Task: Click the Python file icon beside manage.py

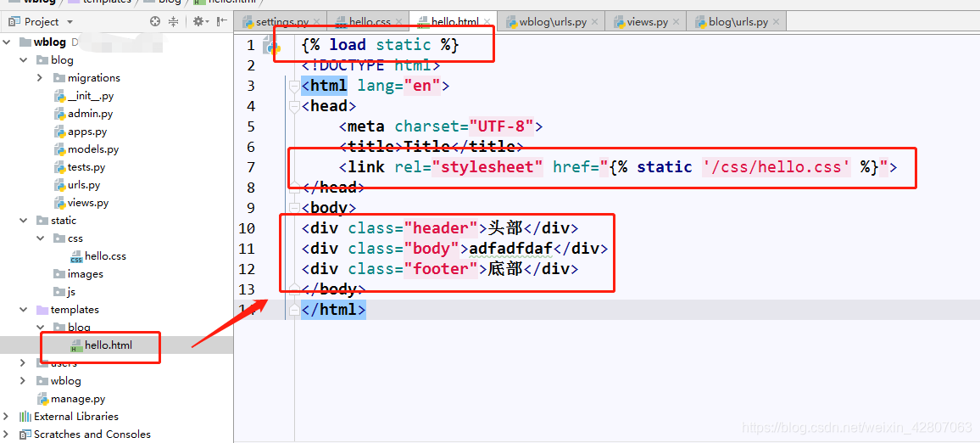Action: coord(42,399)
